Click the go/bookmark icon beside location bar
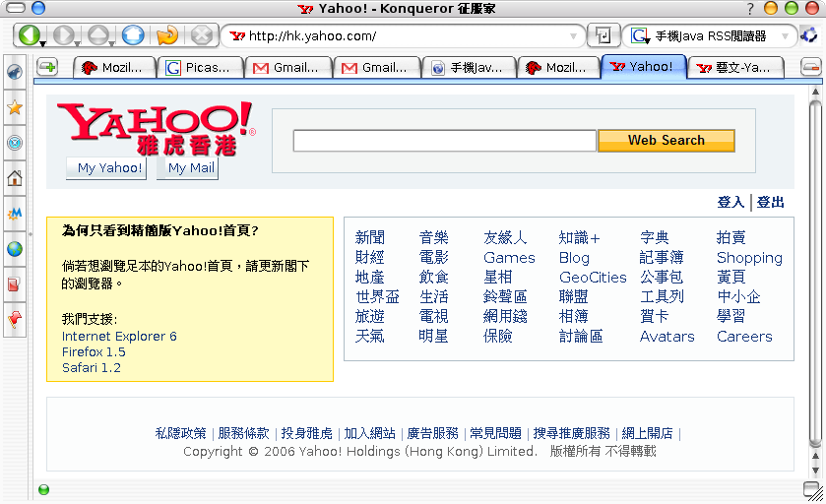This screenshot has height=504, width=826. coord(603,35)
